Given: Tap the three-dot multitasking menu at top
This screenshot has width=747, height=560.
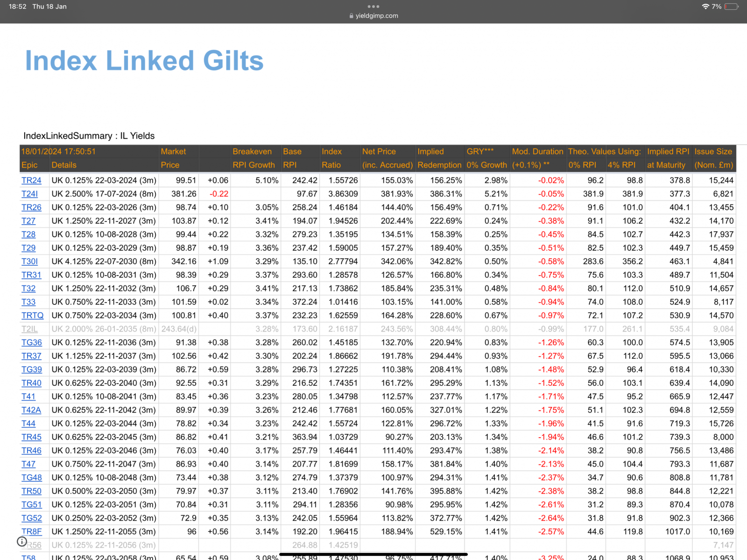Looking at the screenshot, I should pyautogui.click(x=373, y=7).
